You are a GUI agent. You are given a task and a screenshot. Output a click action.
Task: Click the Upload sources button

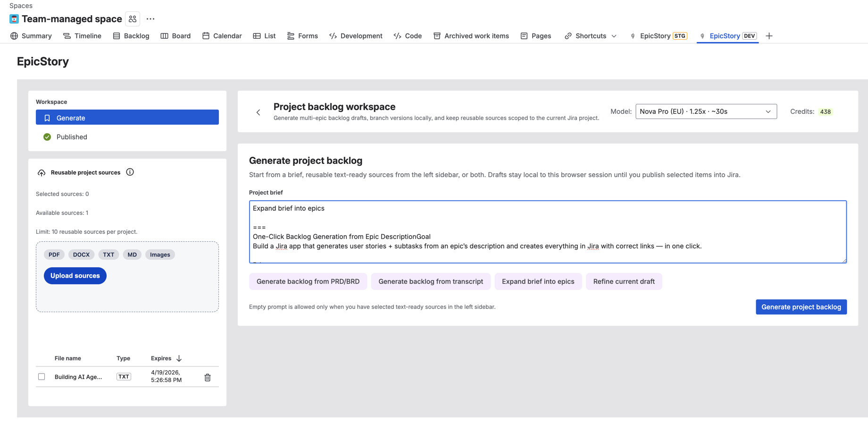coord(75,276)
